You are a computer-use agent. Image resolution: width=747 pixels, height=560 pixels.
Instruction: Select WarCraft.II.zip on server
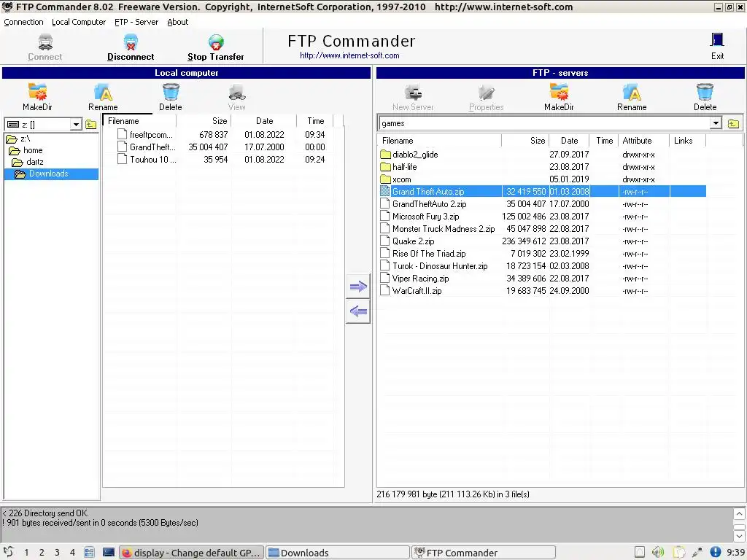click(417, 290)
